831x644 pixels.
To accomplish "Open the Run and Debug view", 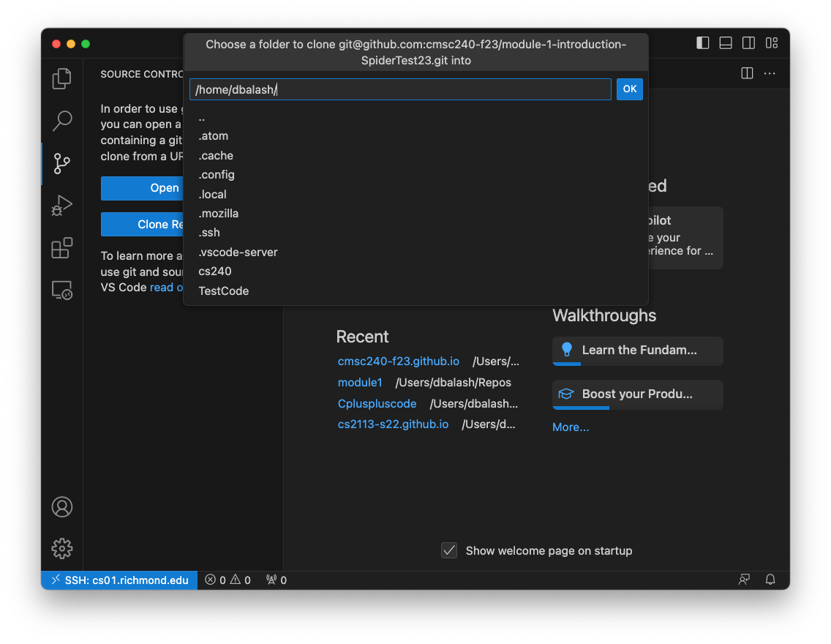I will click(x=62, y=206).
